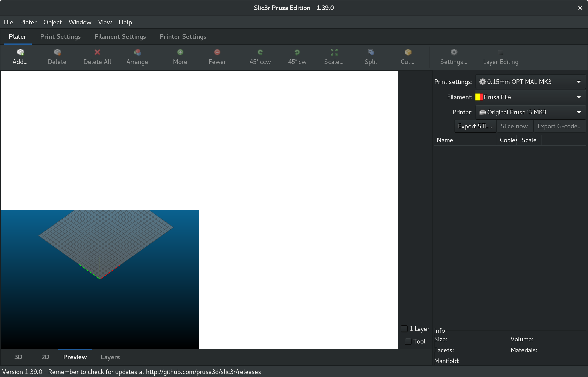Expand the Print settings preset dropdown arrow
The image size is (588, 377).
pyautogui.click(x=579, y=82)
